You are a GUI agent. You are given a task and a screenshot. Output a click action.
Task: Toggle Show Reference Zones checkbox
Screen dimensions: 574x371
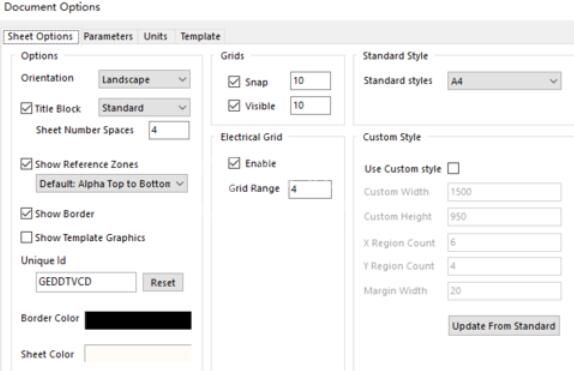click(26, 164)
